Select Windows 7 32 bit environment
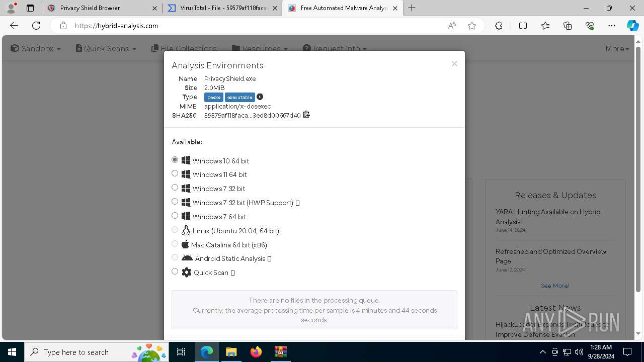644x362 pixels. pos(175,188)
